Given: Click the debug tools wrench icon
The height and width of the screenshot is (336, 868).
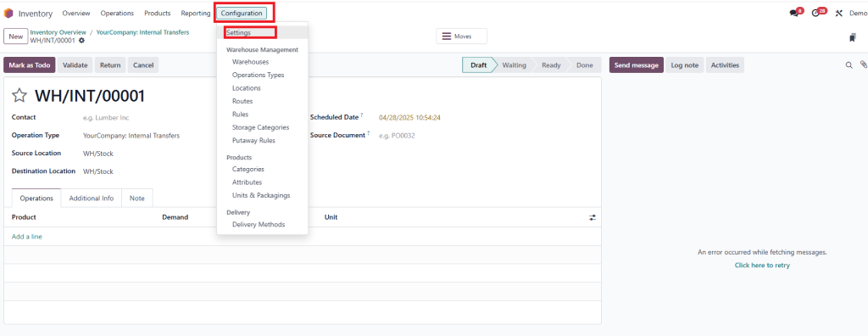Looking at the screenshot, I should (839, 14).
